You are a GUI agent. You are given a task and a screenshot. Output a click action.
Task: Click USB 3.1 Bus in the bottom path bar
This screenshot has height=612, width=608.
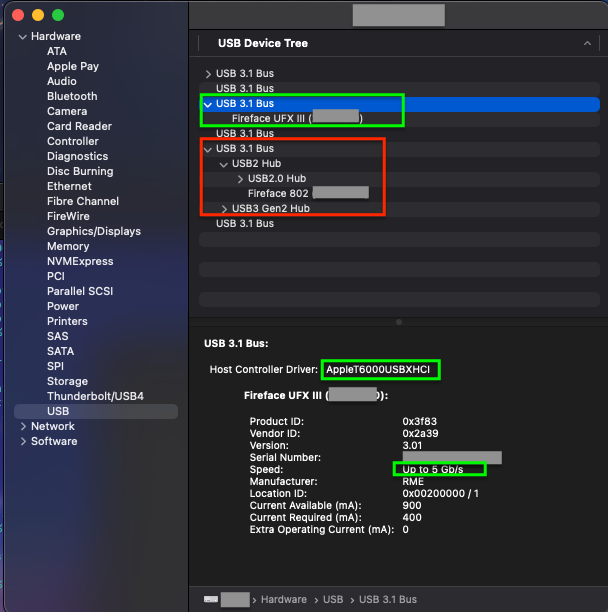[x=388, y=600]
